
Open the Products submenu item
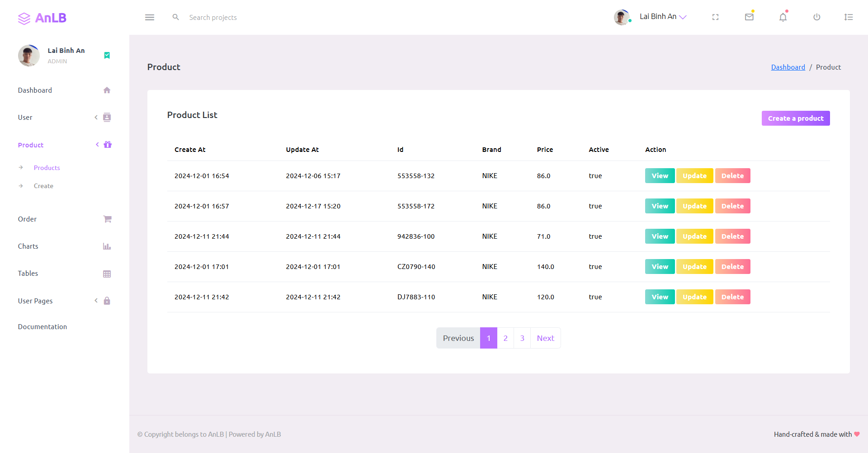(47, 168)
